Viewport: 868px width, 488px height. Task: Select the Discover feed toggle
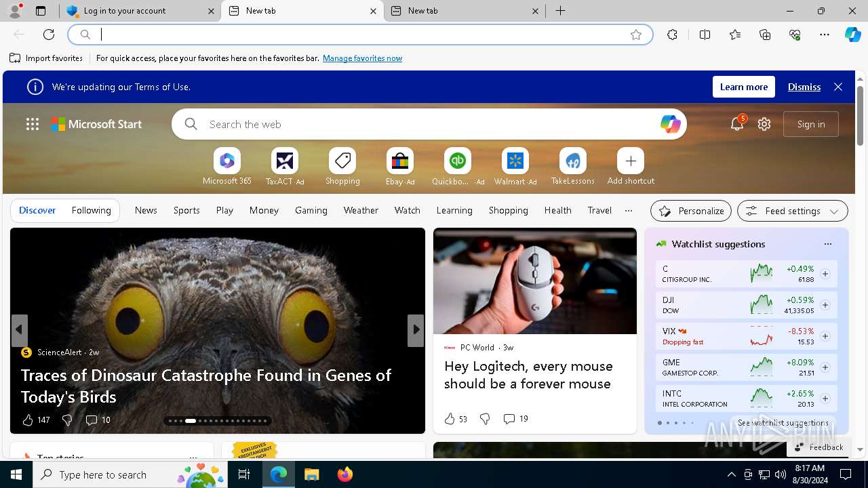coord(37,210)
